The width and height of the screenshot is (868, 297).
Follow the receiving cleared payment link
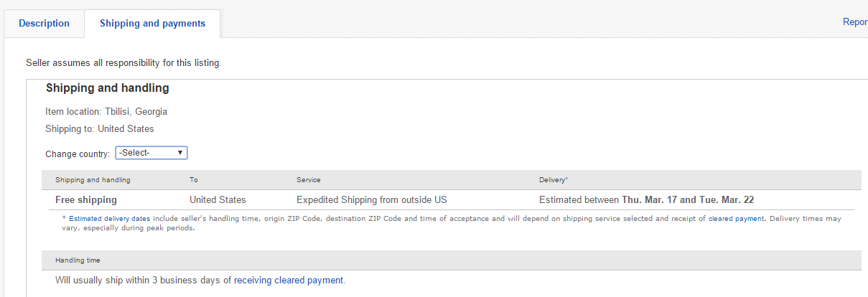tap(289, 280)
